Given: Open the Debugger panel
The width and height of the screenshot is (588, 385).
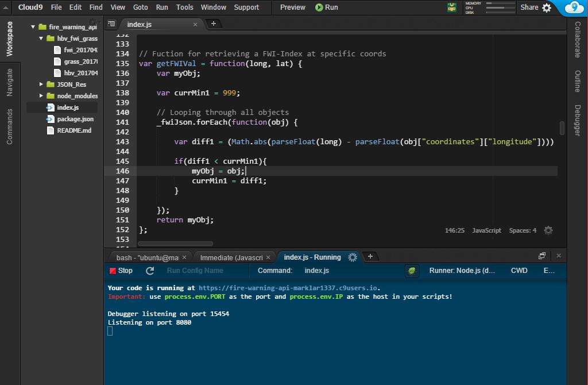Looking at the screenshot, I should tap(578, 120).
